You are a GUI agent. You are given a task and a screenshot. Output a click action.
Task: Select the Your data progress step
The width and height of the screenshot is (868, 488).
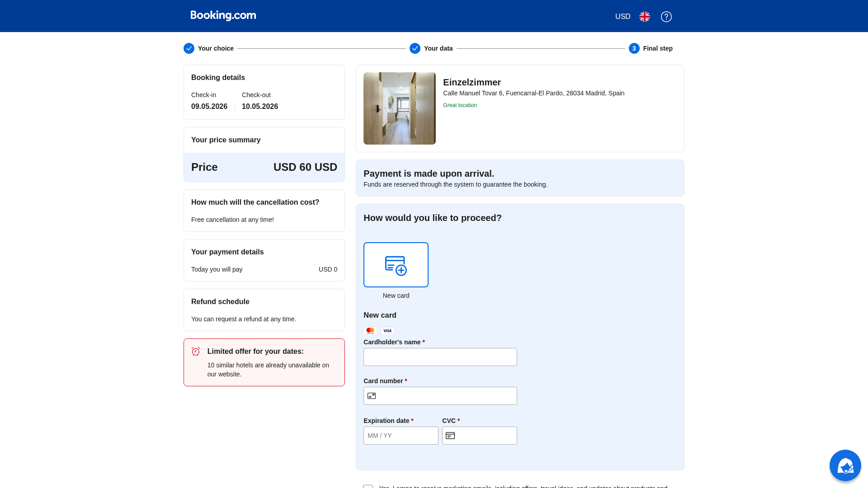click(438, 48)
